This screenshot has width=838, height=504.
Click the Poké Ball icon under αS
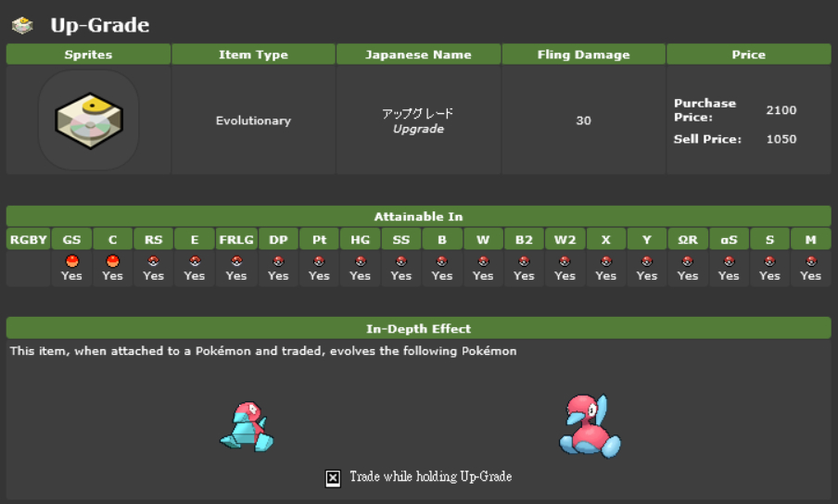(729, 261)
